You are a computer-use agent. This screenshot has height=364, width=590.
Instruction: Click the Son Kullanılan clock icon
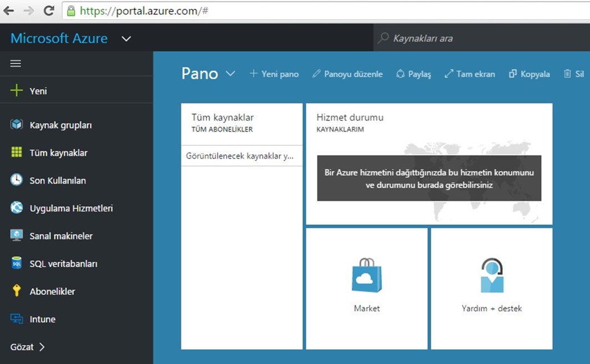(17, 180)
